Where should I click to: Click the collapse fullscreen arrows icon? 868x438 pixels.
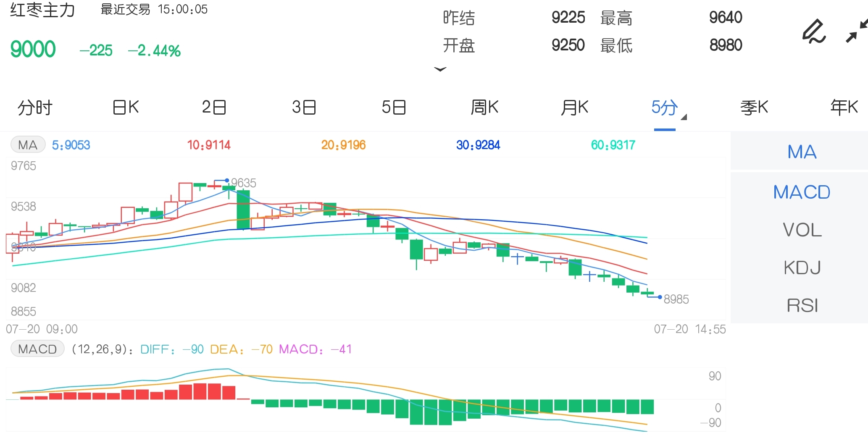click(857, 31)
